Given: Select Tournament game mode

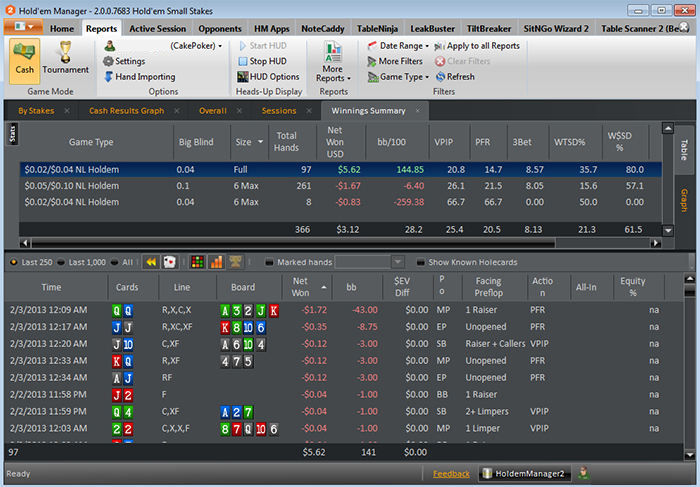Looking at the screenshot, I should 65,58.
